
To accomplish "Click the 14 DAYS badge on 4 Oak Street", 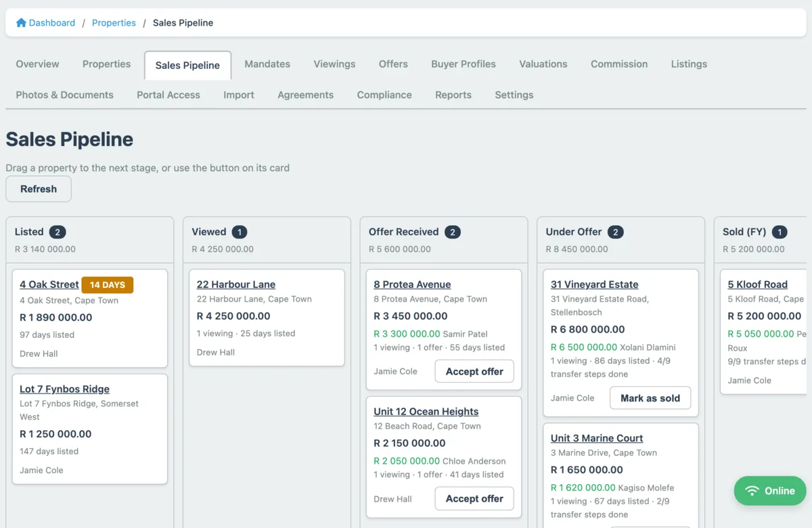I will (x=108, y=285).
